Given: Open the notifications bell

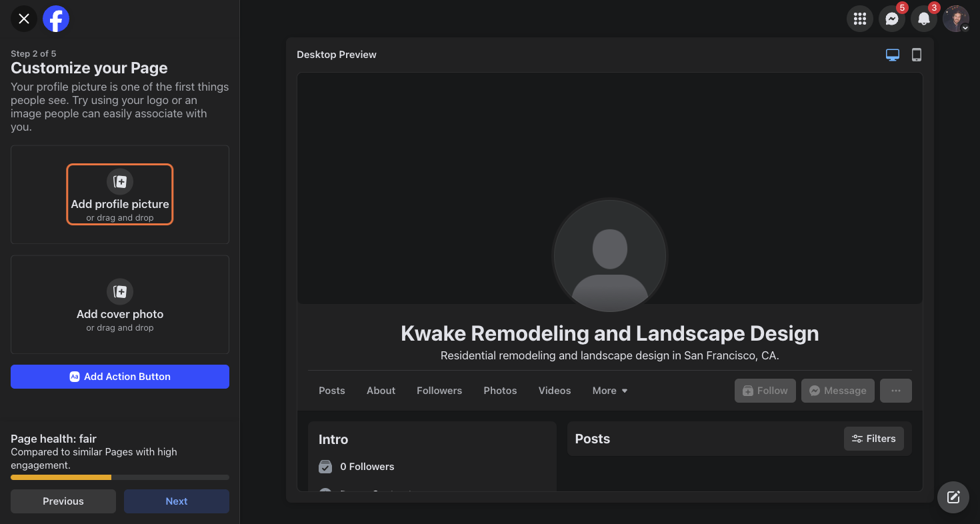Looking at the screenshot, I should pos(924,19).
